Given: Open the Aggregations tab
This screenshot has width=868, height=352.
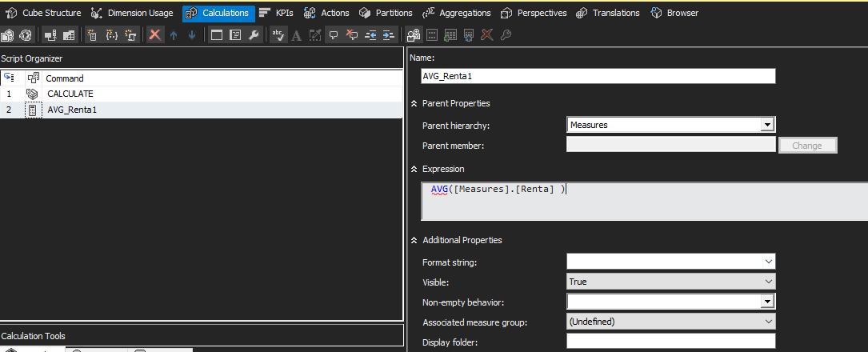Looking at the screenshot, I should tap(457, 13).
